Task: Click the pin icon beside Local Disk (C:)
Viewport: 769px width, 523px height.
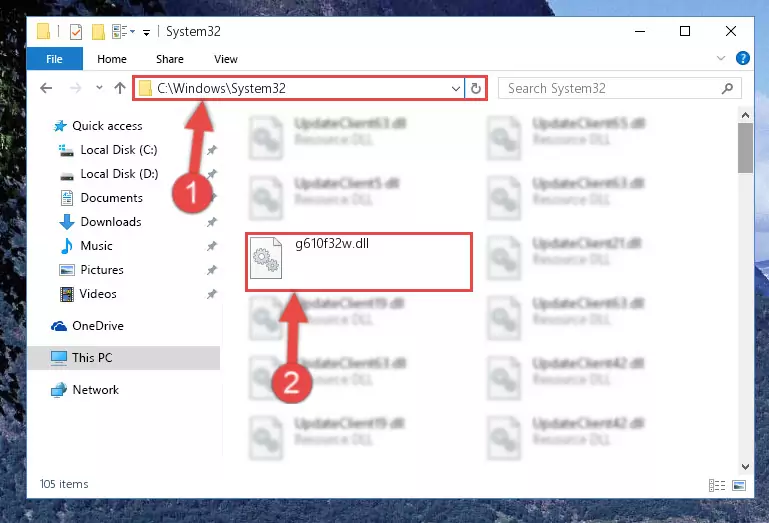Action: coord(212,150)
